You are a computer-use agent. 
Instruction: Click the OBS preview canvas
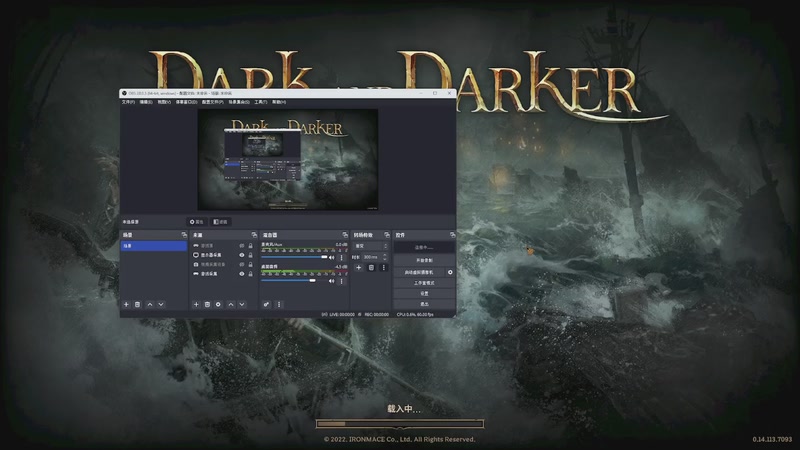coord(288,159)
